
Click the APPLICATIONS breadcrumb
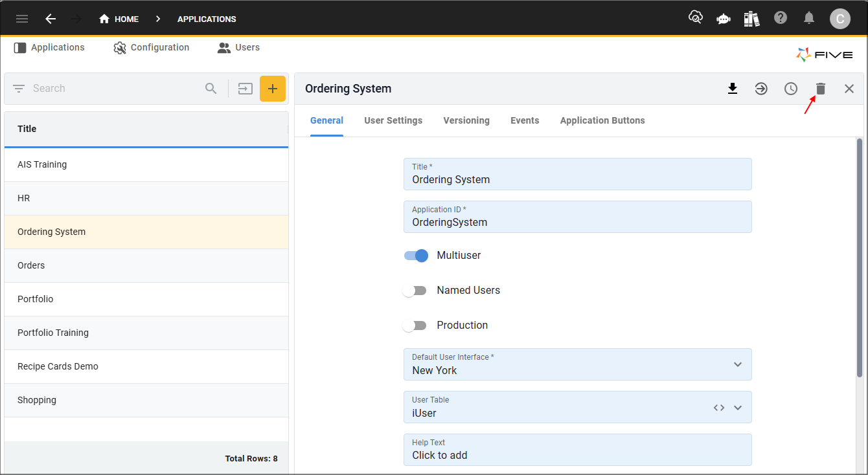tap(207, 19)
